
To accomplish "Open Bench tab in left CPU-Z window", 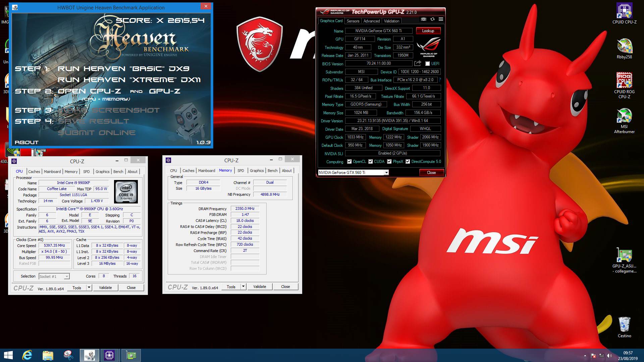I will tap(118, 172).
